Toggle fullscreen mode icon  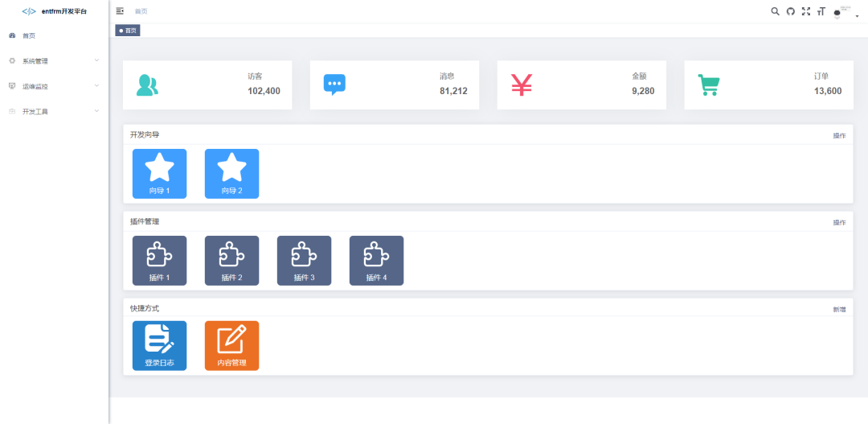click(x=806, y=11)
